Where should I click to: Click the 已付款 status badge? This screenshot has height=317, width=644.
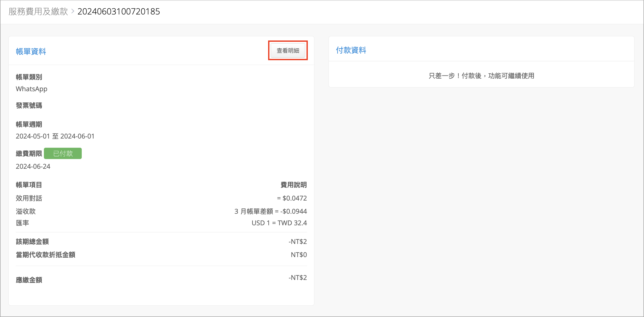[63, 154]
